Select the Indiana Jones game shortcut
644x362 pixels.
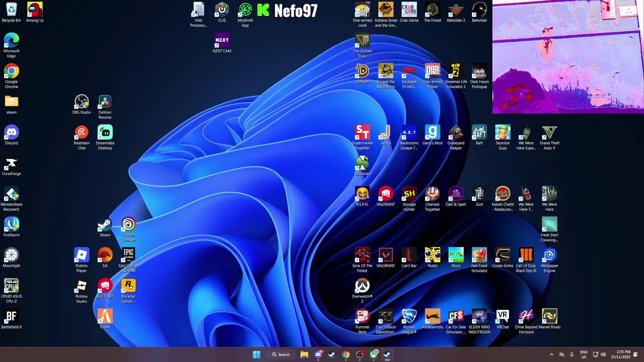(x=386, y=15)
